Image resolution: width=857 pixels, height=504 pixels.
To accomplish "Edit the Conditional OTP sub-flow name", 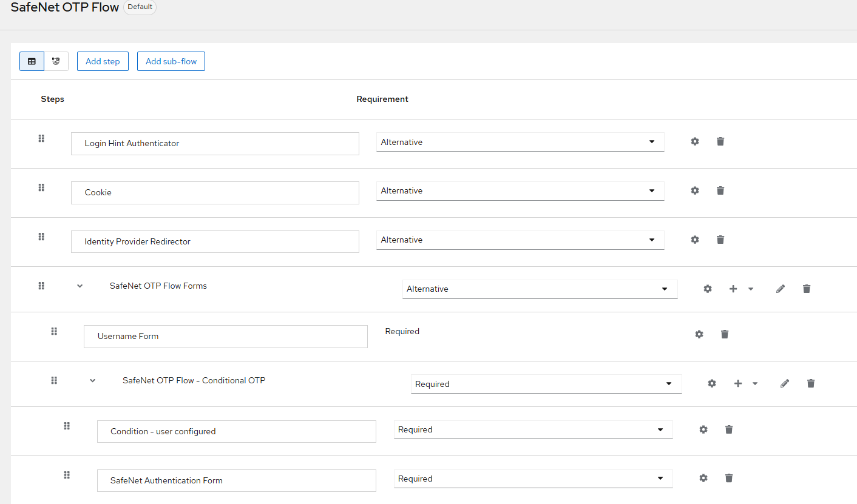I will [785, 383].
